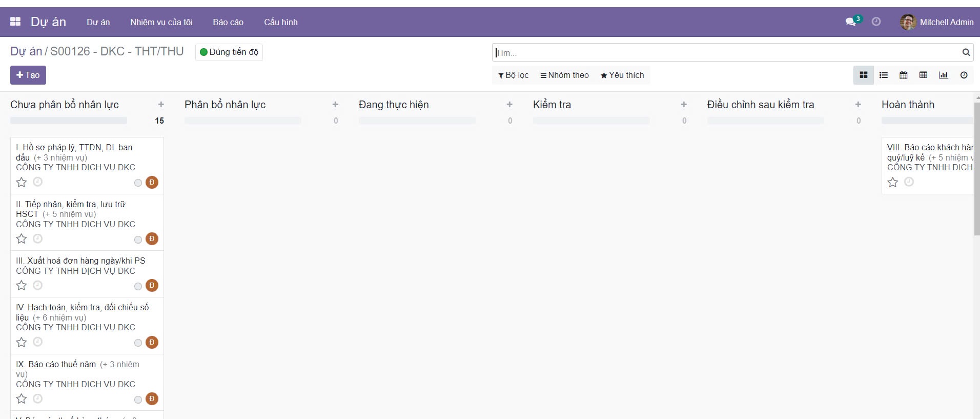Expand the Nhóm theo group-by dropdown
The height and width of the screenshot is (419, 980).
(x=564, y=75)
